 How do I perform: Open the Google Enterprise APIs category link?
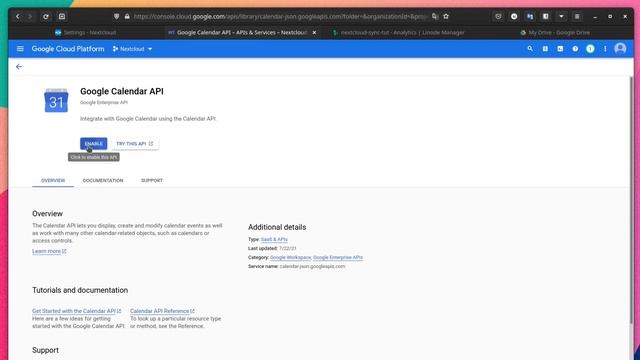[x=338, y=257]
